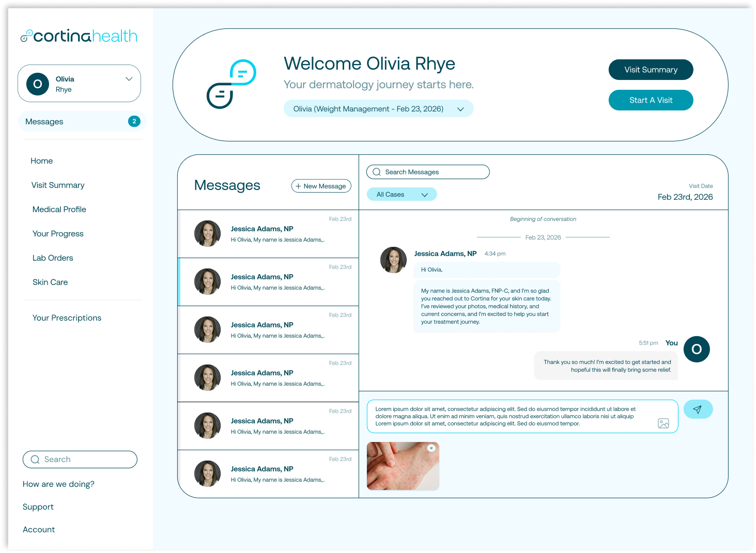Image resolution: width=756 pixels, height=553 pixels.
Task: Click the Cortina health logo
Action: coord(79,36)
